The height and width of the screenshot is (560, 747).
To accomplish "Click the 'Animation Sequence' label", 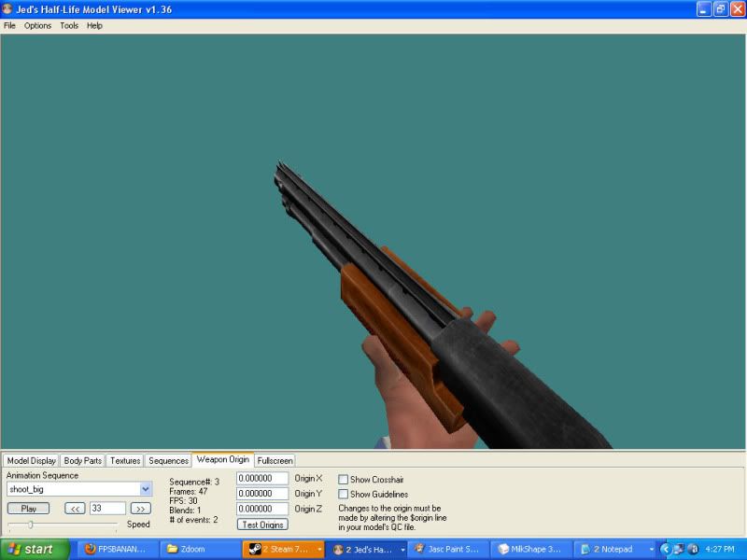I will tap(42, 475).
